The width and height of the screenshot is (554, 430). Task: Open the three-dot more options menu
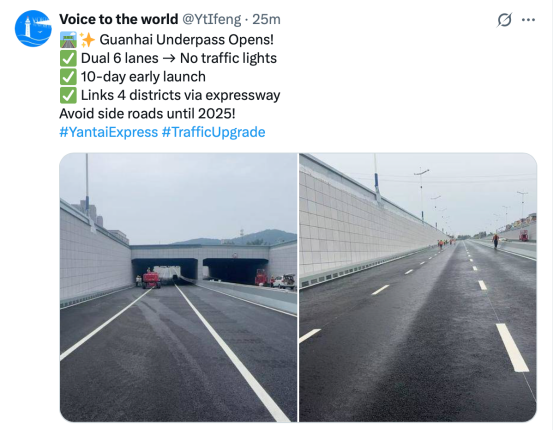click(x=528, y=20)
